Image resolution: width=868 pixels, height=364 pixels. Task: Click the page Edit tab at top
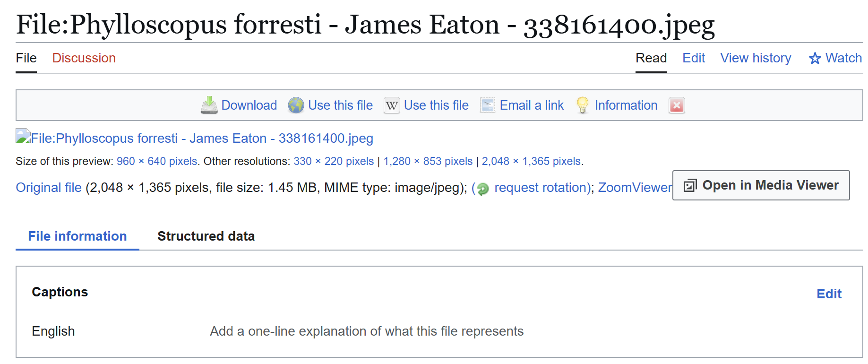[x=694, y=58]
